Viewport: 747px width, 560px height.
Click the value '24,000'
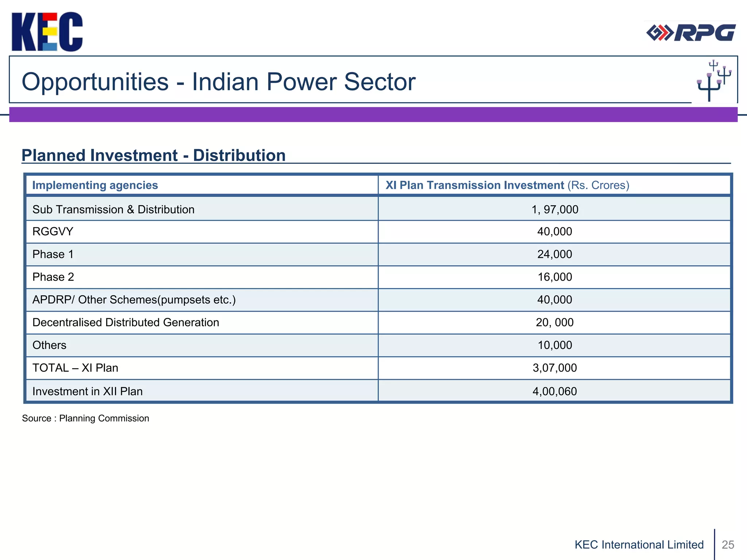[x=555, y=254]
